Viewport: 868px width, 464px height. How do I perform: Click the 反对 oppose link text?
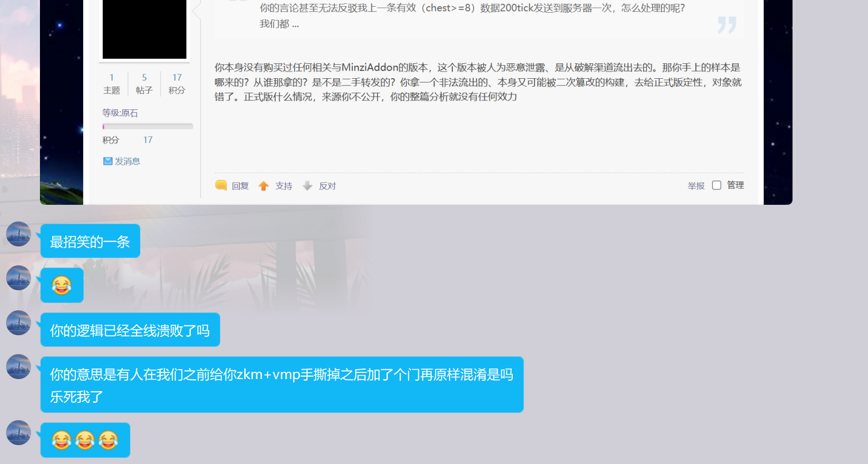[x=327, y=186]
